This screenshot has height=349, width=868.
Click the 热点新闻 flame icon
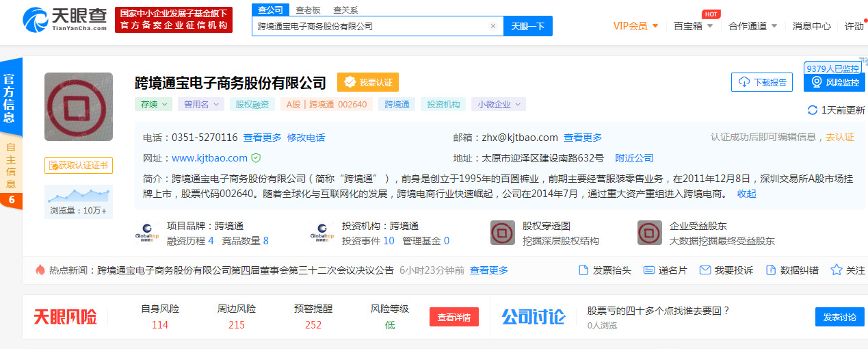[40, 270]
